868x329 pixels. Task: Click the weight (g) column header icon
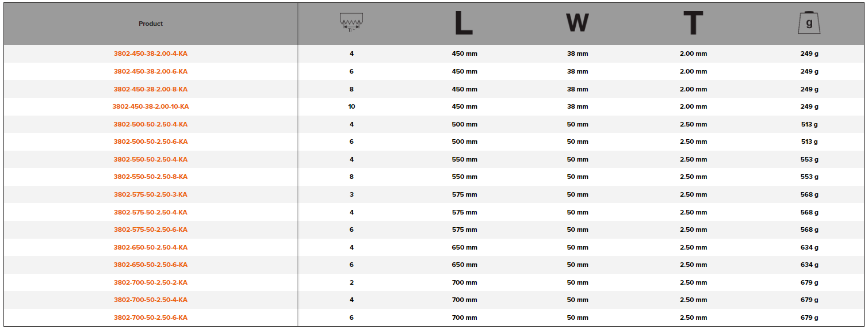coord(809,24)
